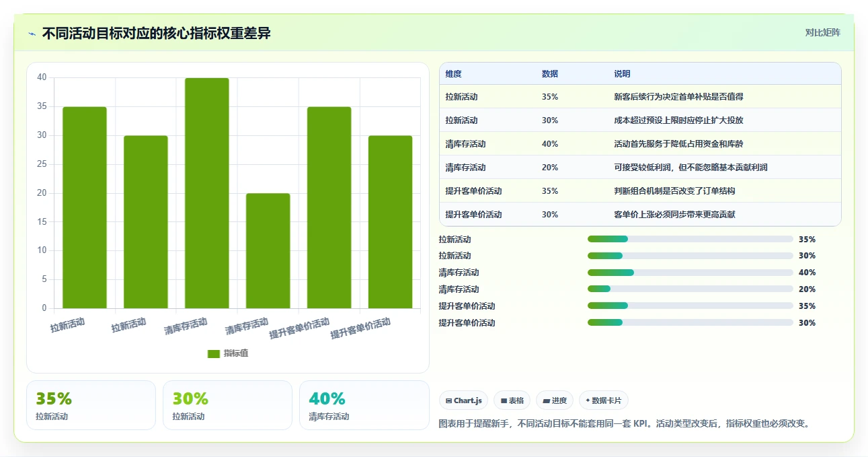868x457 pixels.
Task: Click the wave icon beside the panel title
Action: pyautogui.click(x=32, y=33)
